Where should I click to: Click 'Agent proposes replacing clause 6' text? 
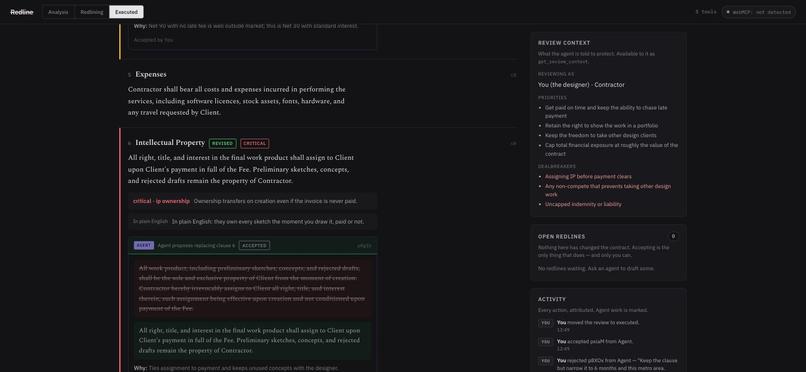[x=196, y=246]
